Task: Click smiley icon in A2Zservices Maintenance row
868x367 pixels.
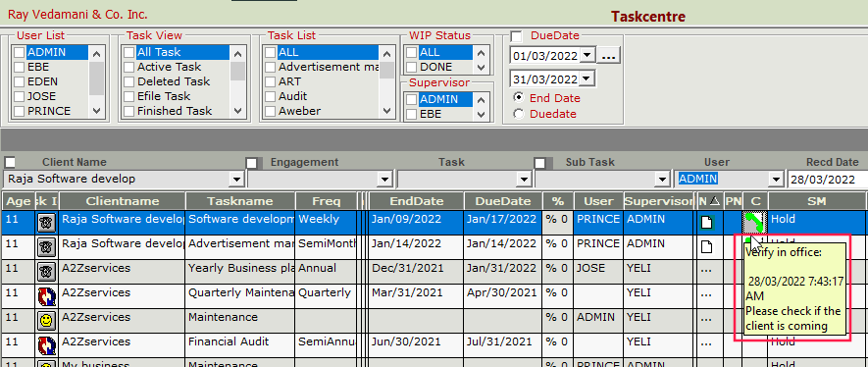Action: pos(46,321)
